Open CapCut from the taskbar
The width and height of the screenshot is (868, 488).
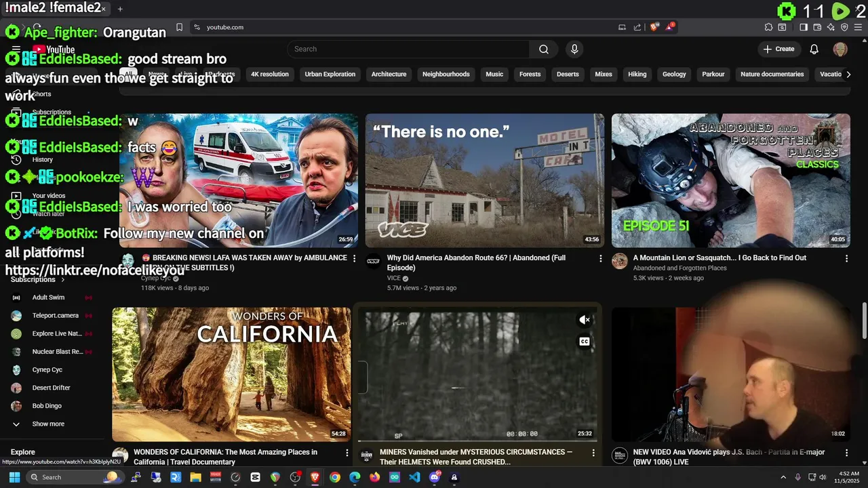(x=255, y=477)
